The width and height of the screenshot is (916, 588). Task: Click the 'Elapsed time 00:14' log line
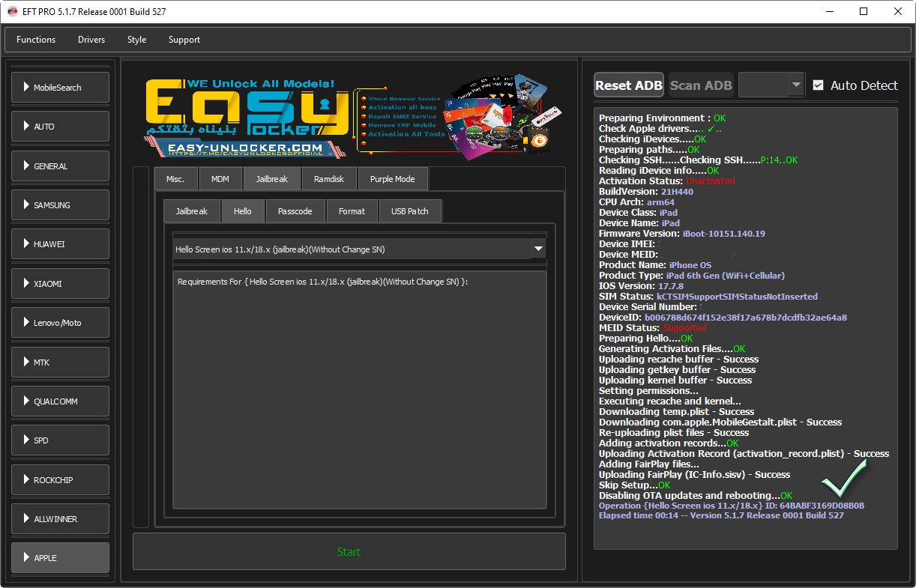coord(721,515)
